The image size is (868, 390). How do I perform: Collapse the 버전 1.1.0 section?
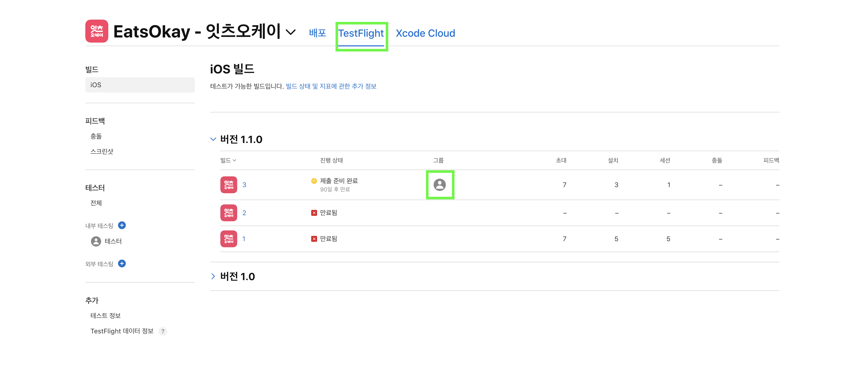click(x=213, y=139)
